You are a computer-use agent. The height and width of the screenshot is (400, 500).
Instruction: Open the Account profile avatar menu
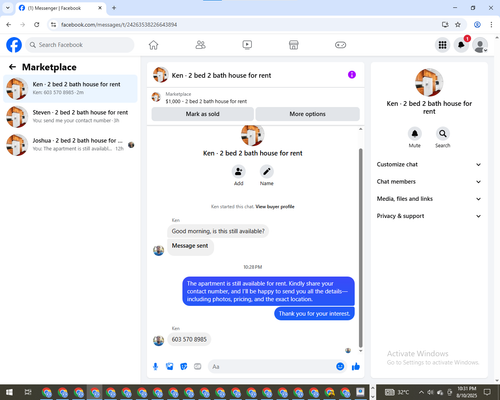(x=480, y=45)
